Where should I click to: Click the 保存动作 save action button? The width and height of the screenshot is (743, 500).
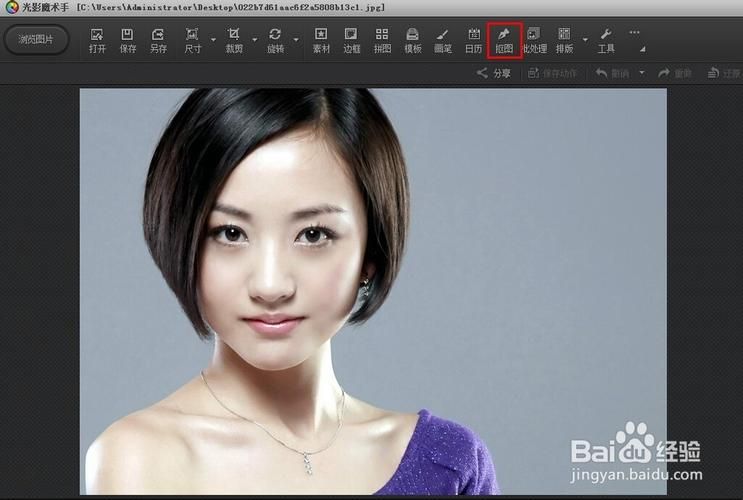click(x=553, y=73)
